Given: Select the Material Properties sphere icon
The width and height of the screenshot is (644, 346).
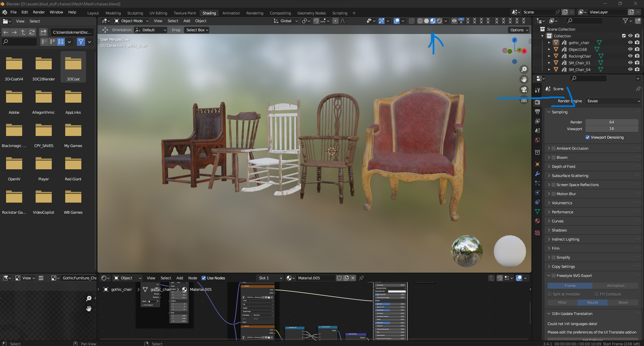Looking at the screenshot, I should (537, 221).
